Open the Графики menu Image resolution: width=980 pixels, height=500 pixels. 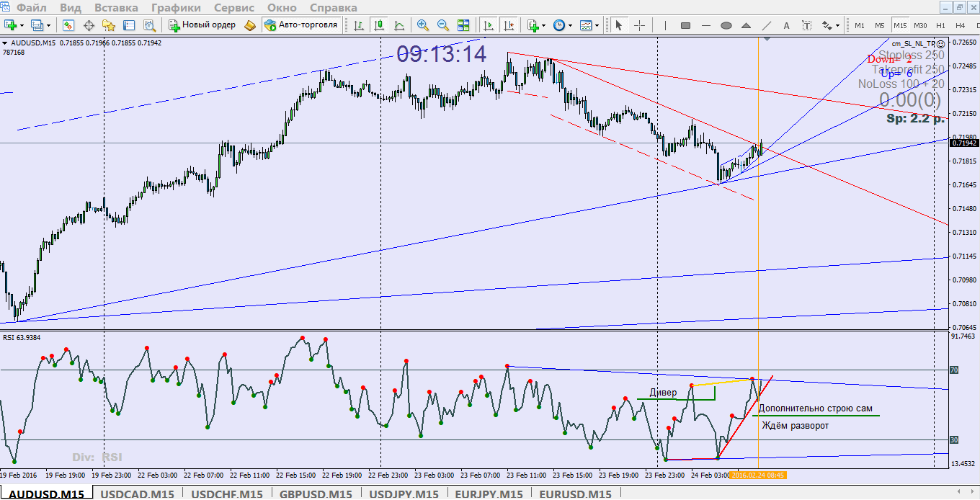coord(176,8)
